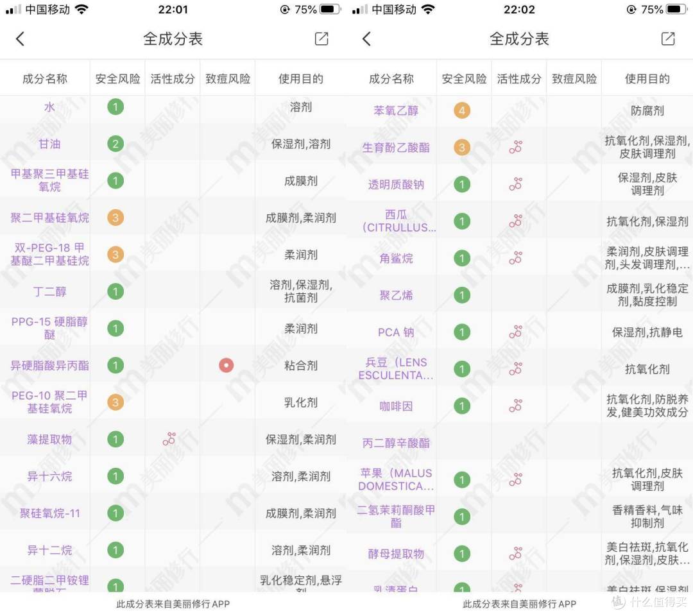Tap 保湿剂,抗静电 purpose cell
The height and width of the screenshot is (616, 693).
(647, 332)
